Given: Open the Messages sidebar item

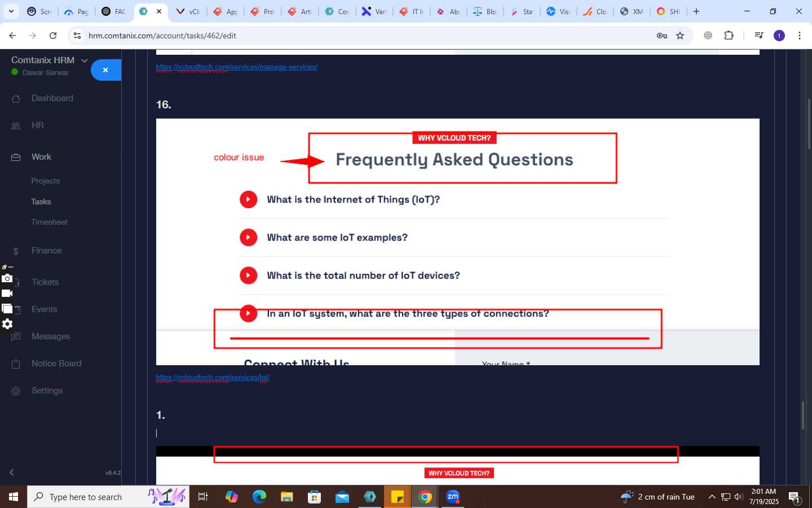Looking at the screenshot, I should tap(51, 336).
